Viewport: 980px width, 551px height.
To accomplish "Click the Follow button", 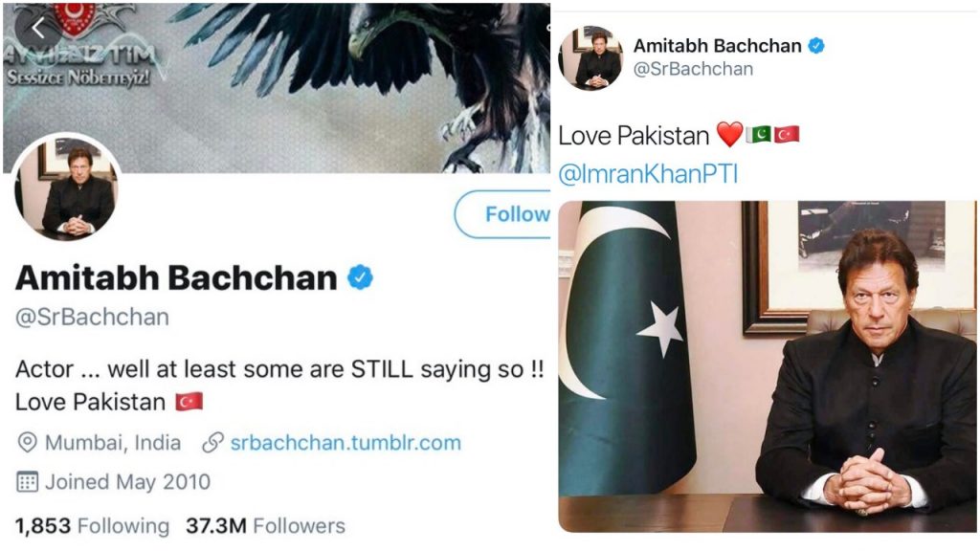I will [x=502, y=214].
